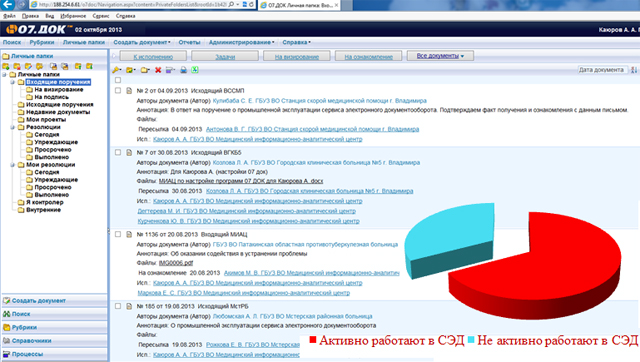Viewport: 640px width, 362px height.
Task: Check the box for document № 2 от 04.09.2013
Action: tap(118, 91)
